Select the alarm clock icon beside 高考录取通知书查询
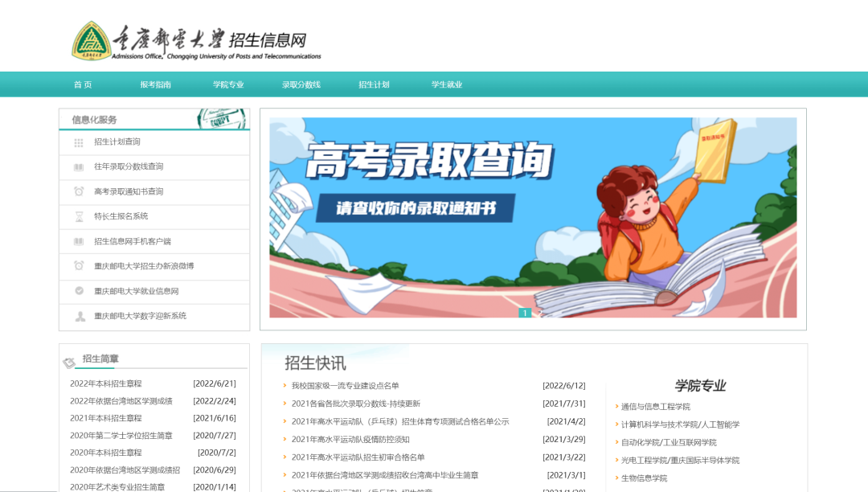The image size is (868, 492). click(x=78, y=191)
